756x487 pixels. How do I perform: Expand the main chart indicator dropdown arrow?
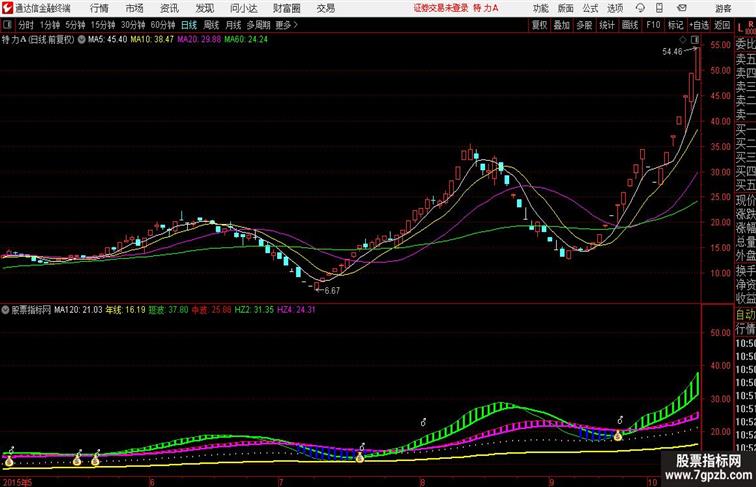click(81, 40)
